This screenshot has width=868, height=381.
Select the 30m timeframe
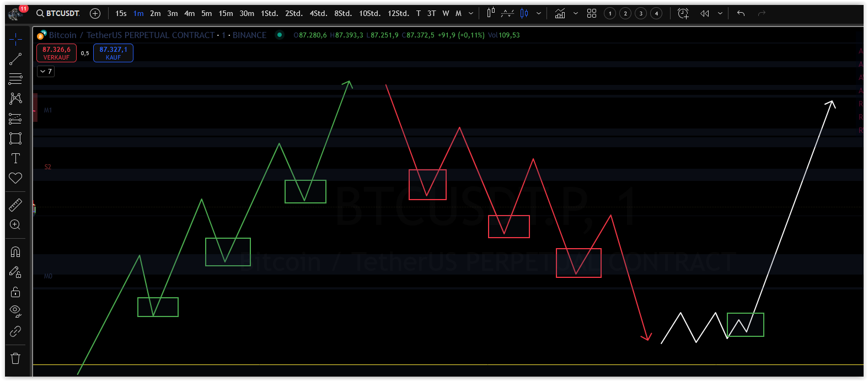[x=247, y=13]
